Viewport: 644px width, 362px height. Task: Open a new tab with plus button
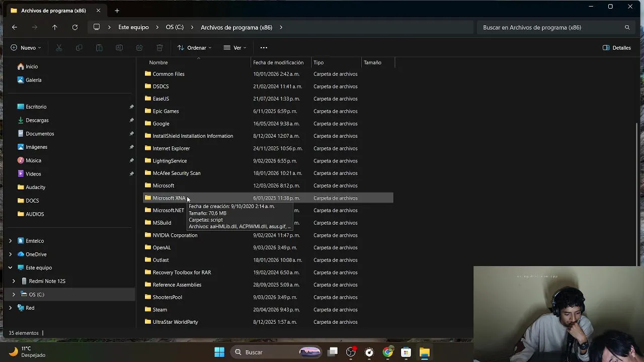pos(117,11)
